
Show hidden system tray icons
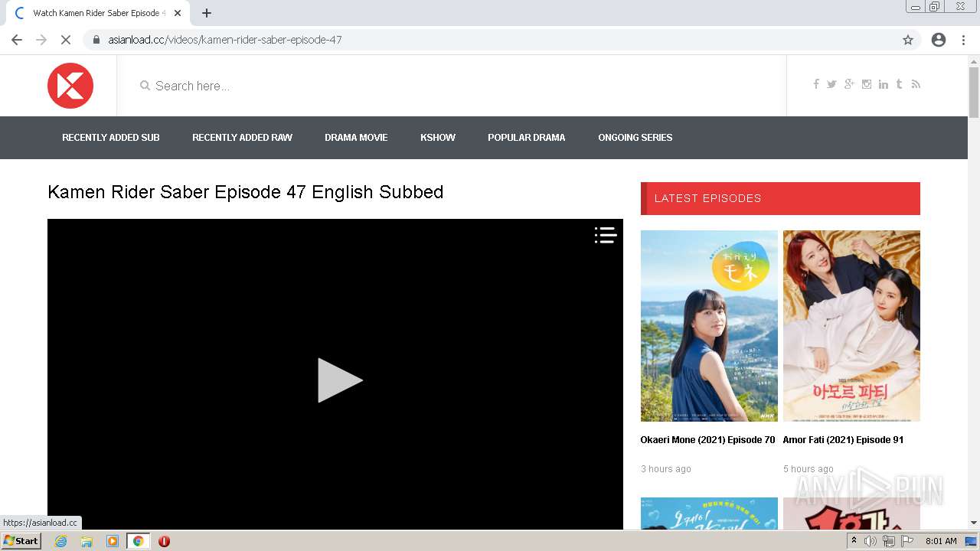pos(854,541)
